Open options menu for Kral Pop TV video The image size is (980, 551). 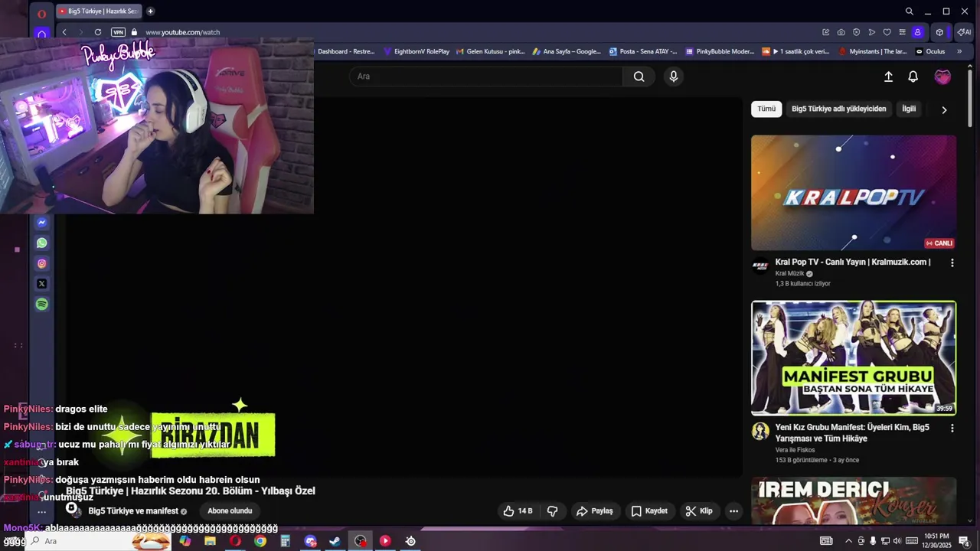pyautogui.click(x=952, y=262)
